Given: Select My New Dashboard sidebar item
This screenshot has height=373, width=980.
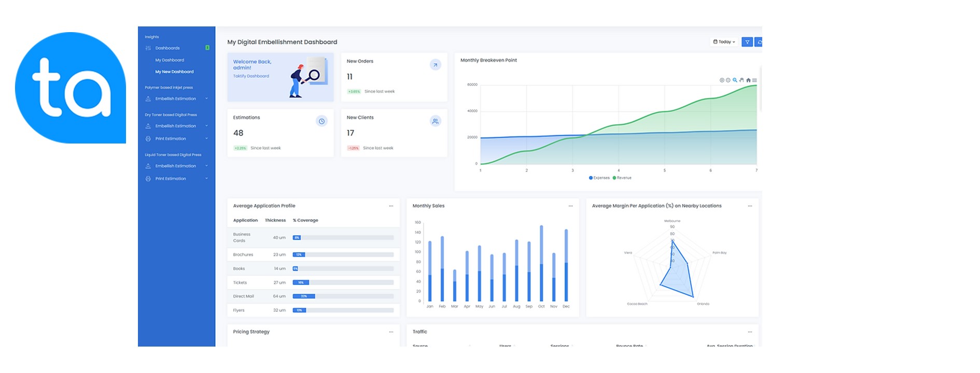Looking at the screenshot, I should coord(174,72).
